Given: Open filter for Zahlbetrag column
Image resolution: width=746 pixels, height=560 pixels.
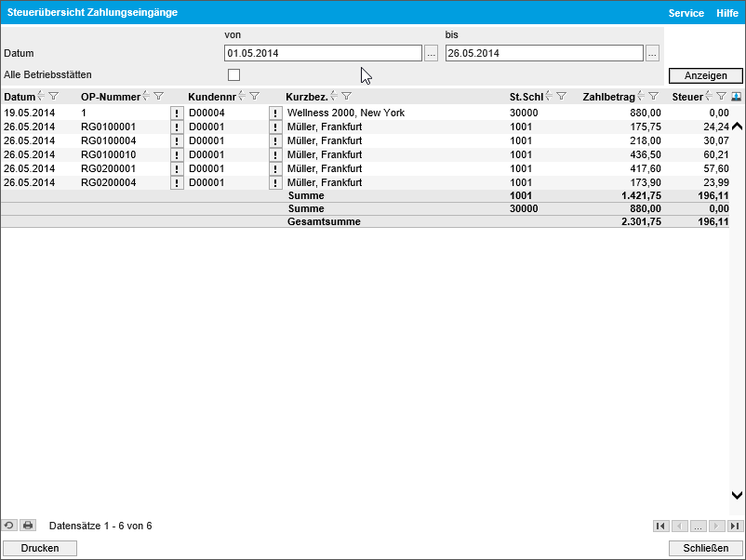Looking at the screenshot, I should click(x=653, y=97).
